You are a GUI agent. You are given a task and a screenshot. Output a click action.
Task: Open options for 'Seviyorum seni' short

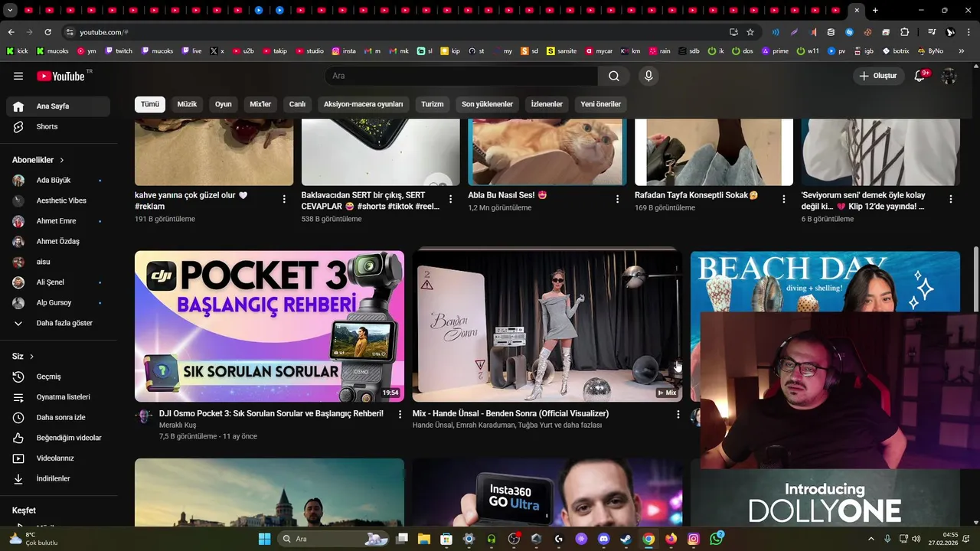951,199
